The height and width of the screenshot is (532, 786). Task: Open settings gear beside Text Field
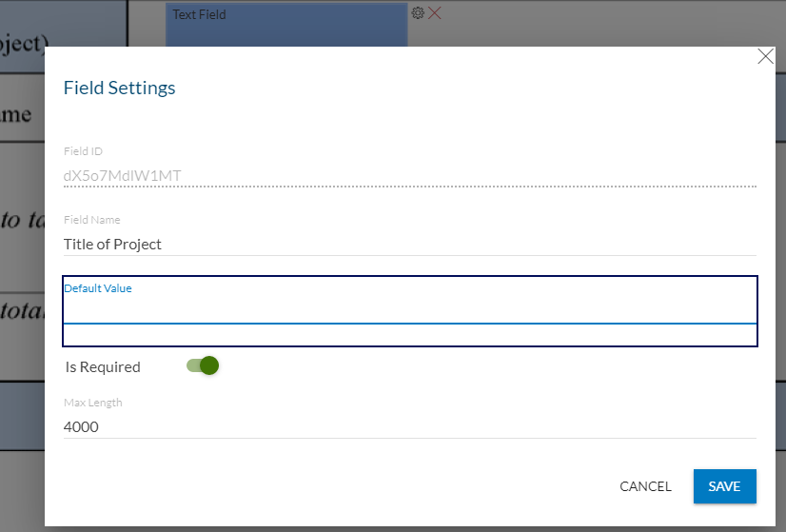[418, 13]
